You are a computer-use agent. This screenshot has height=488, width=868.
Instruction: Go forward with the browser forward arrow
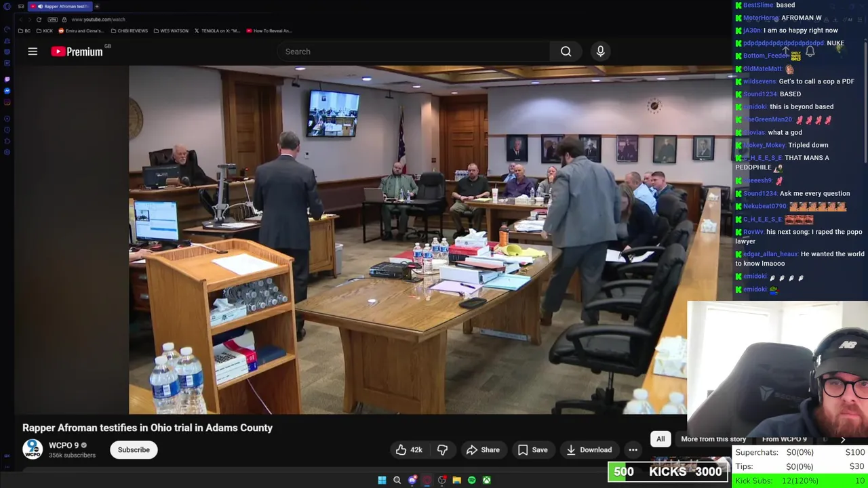click(x=29, y=20)
